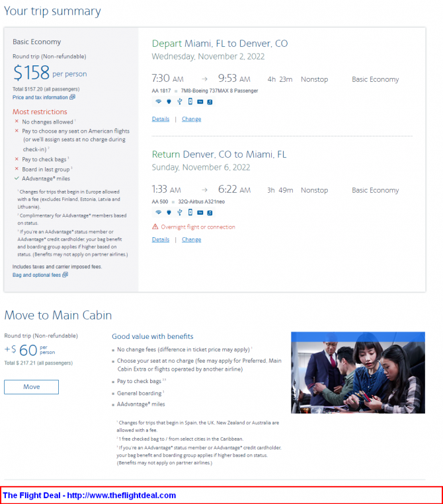Click power outlet icon on flight AA 1817
443x504 pixels.
point(169,102)
